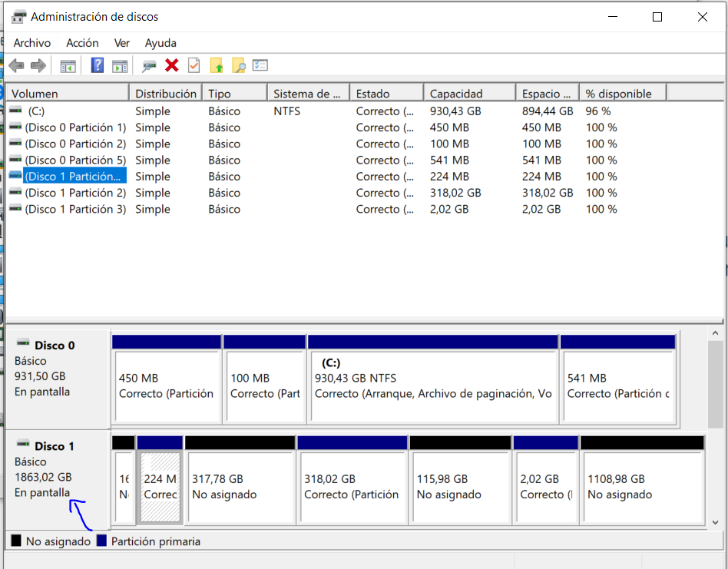Select the 450 MB partition block on Disco 0
This screenshot has width=728, height=569.
pos(166,379)
